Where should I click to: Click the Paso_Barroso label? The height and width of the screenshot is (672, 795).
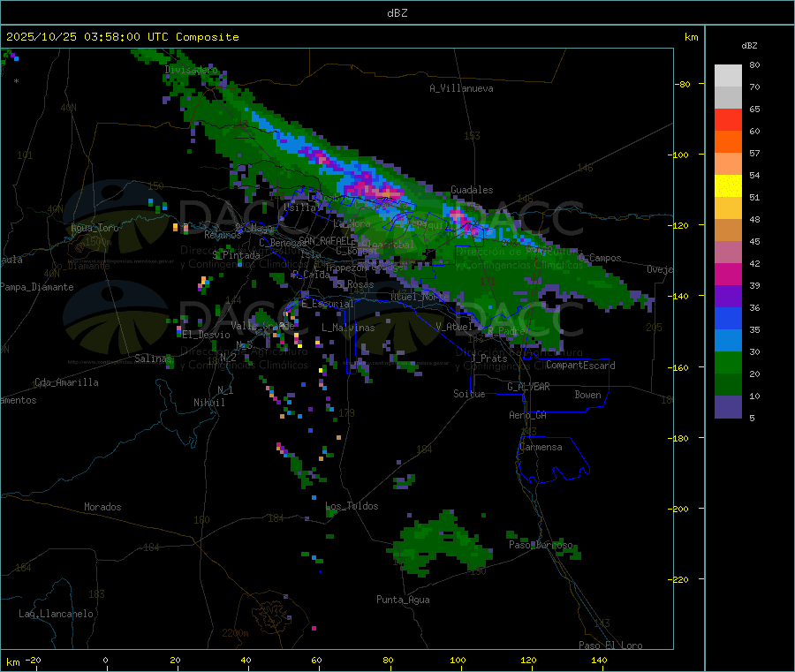click(541, 545)
